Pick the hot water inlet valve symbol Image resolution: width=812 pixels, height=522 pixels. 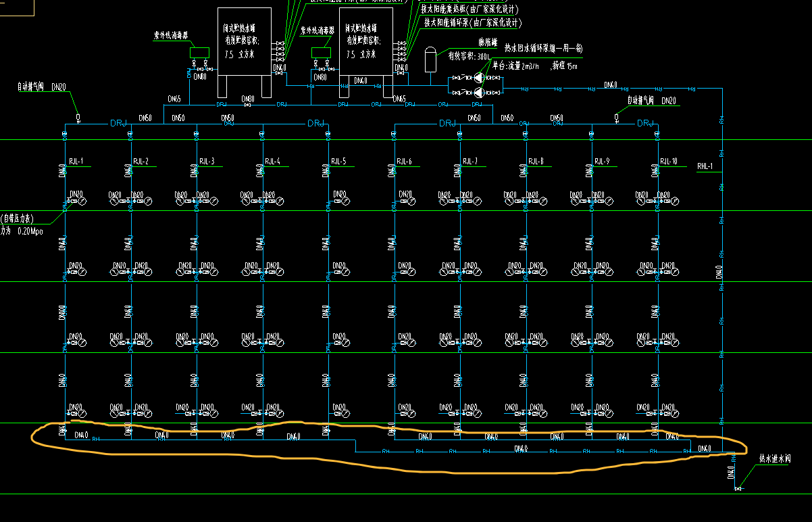click(738, 488)
